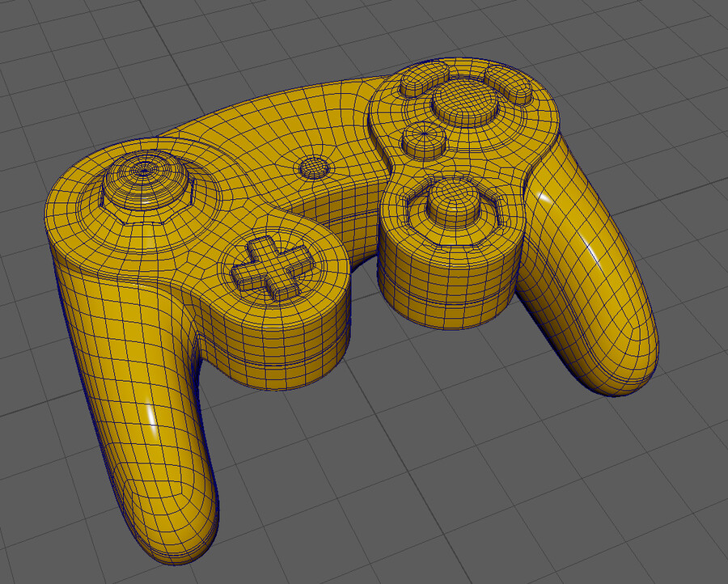Select the Y button above the A button

click(x=414, y=83)
